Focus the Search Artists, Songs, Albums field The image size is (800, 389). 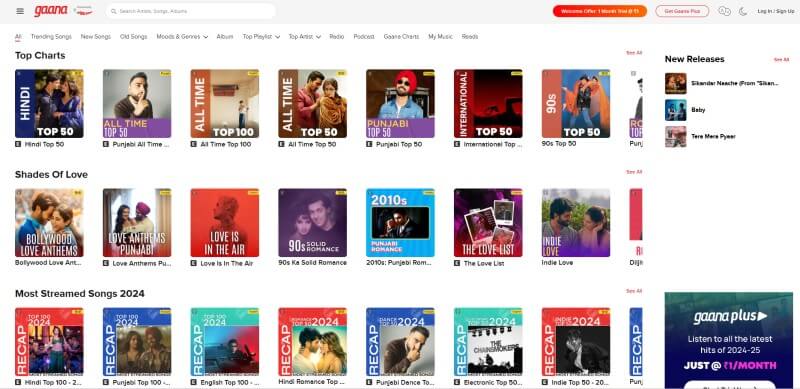click(191, 11)
